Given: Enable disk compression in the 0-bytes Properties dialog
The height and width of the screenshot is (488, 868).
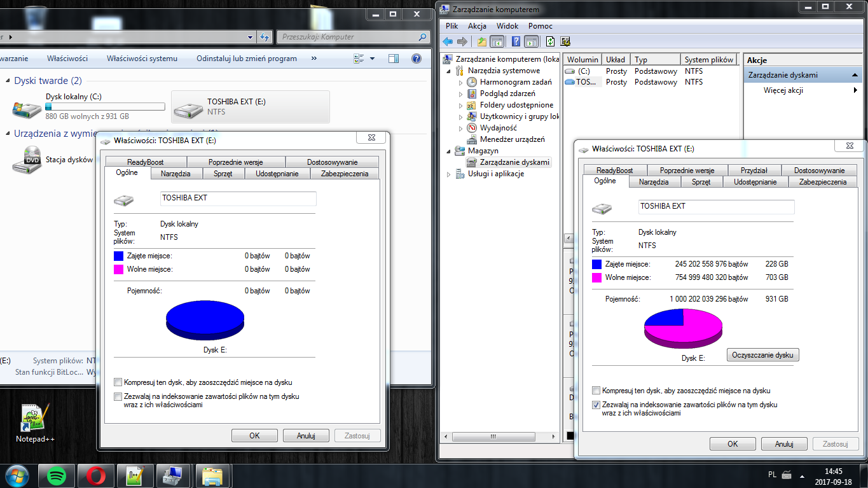Looking at the screenshot, I should 118,382.
